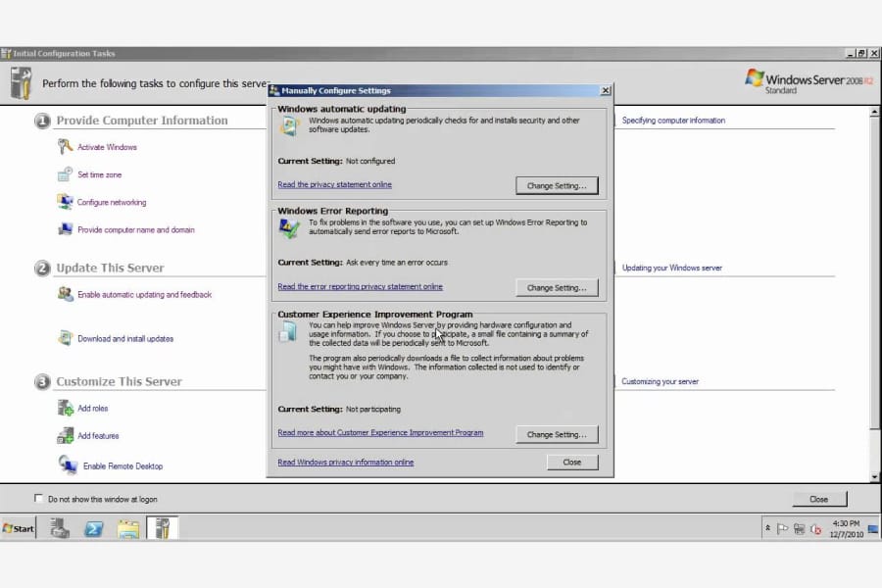Click the 'Not participating' current setting text
882x588 pixels.
pyautogui.click(x=373, y=409)
